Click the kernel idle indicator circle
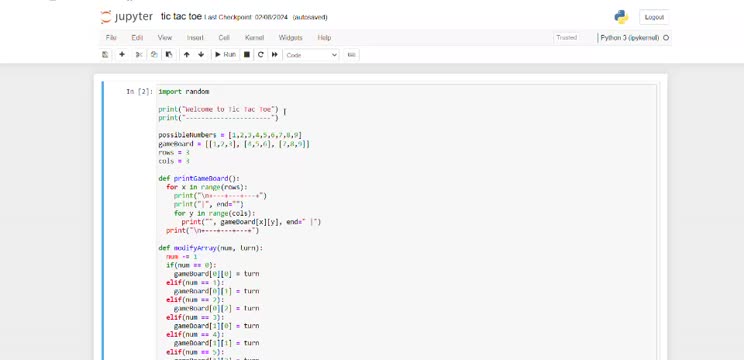744x360 pixels. [666, 38]
